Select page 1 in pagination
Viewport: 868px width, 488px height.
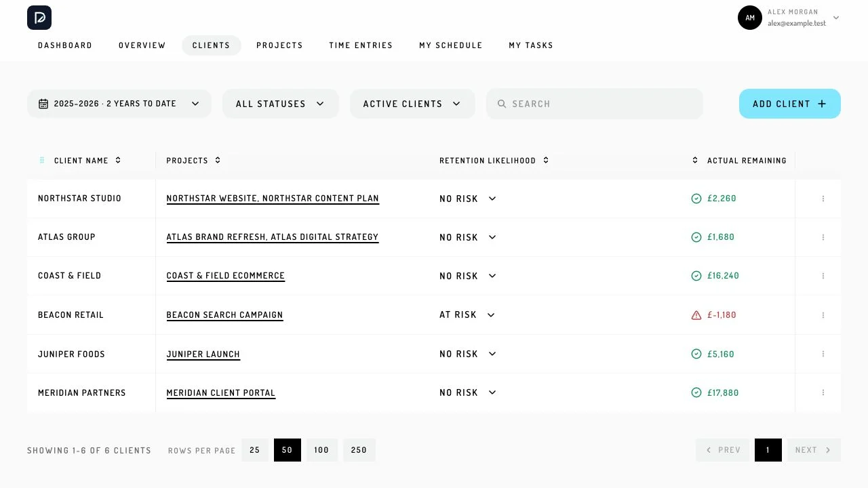coord(768,450)
